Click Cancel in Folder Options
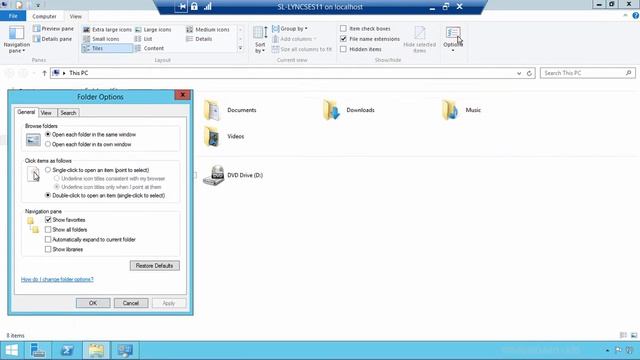The height and width of the screenshot is (360, 640). pos(131,303)
